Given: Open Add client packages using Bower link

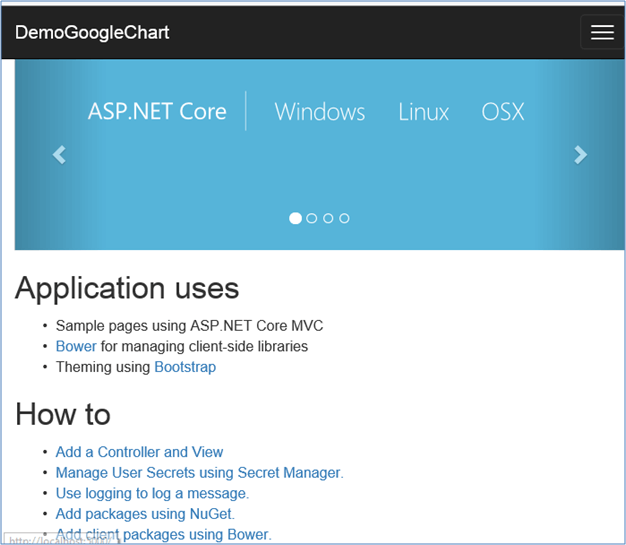Looking at the screenshot, I should point(163,534).
